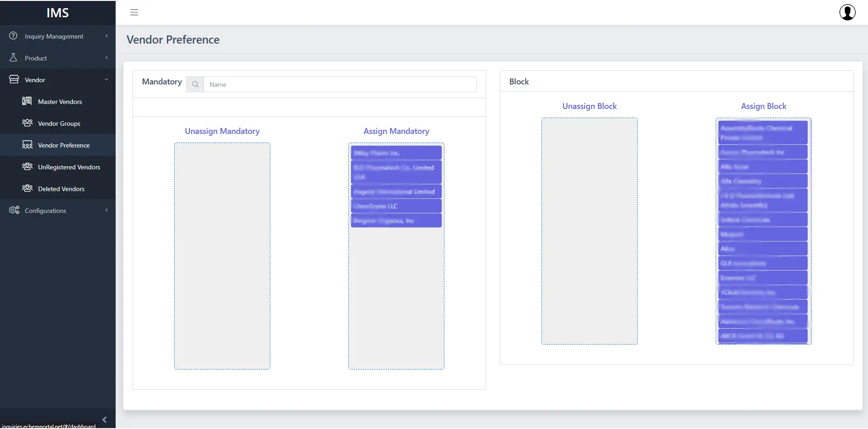The width and height of the screenshot is (868, 429).
Task: Click the Vendor Groups people icon
Action: [27, 123]
